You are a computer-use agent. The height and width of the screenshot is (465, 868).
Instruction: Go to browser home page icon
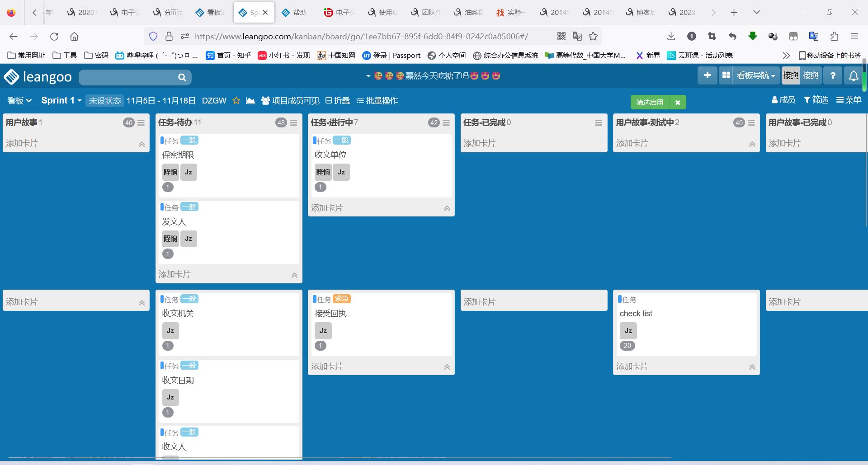(x=74, y=37)
